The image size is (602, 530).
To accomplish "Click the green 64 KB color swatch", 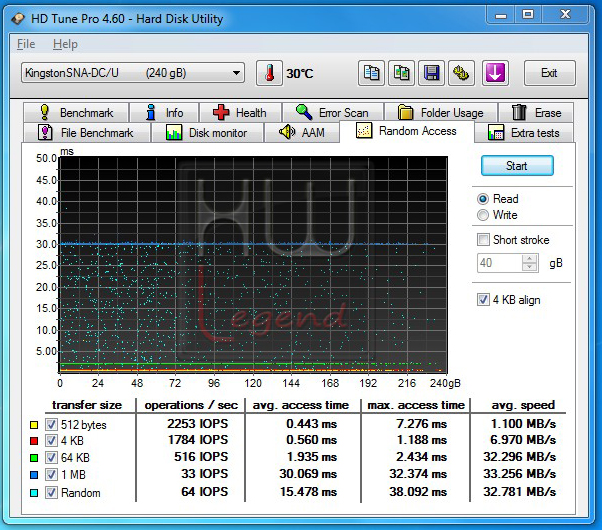I will [x=34, y=458].
